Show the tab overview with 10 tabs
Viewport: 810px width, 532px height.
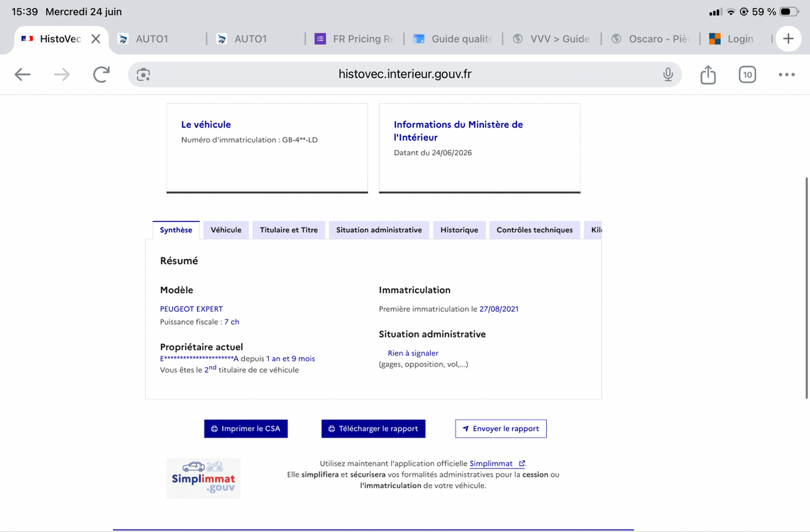tap(747, 75)
